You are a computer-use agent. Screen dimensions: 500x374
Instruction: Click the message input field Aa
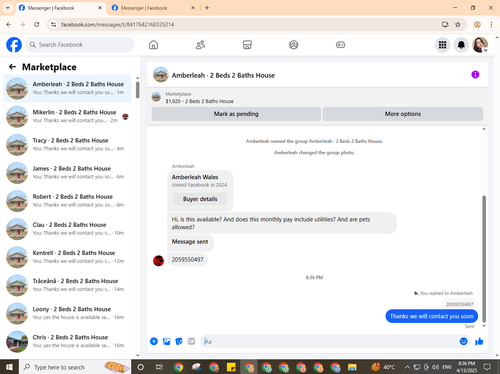(330, 341)
